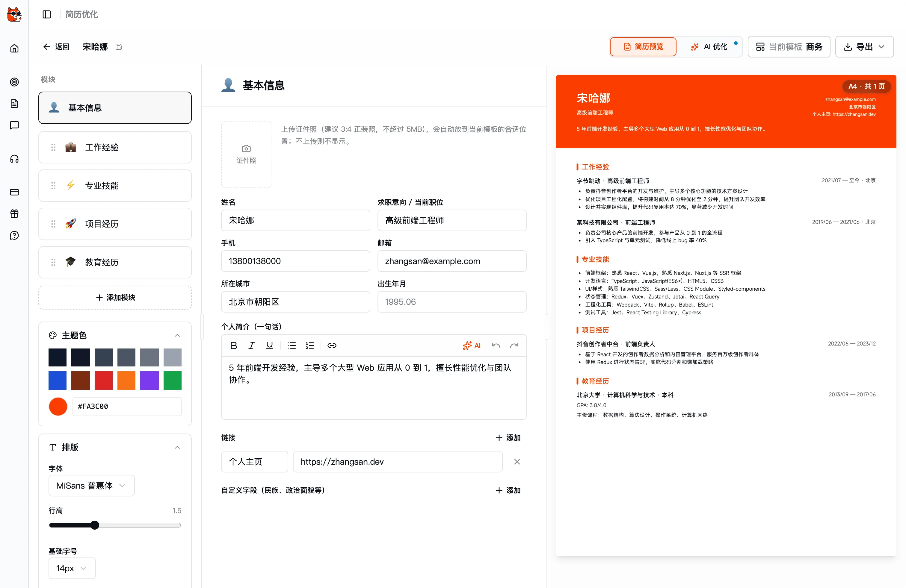Choose the purple theme color swatch
The height and width of the screenshot is (588, 906).
[149, 380]
